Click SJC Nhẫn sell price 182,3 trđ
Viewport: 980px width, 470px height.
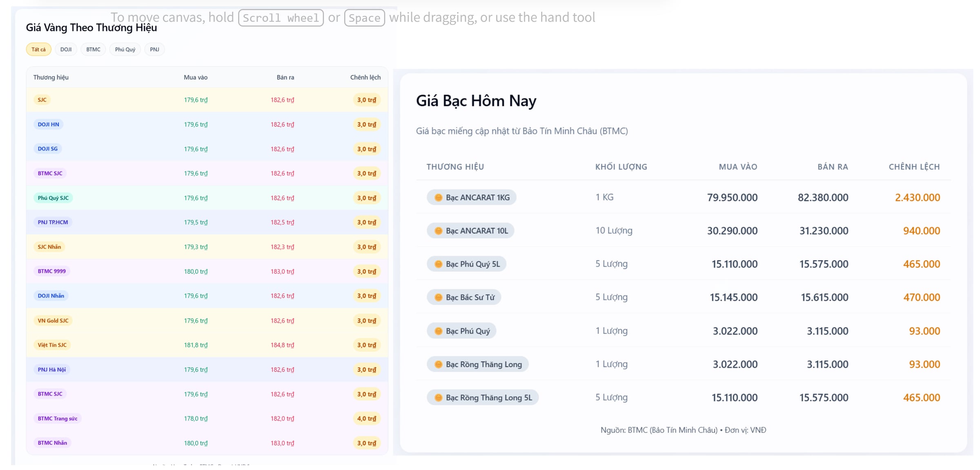[282, 247]
